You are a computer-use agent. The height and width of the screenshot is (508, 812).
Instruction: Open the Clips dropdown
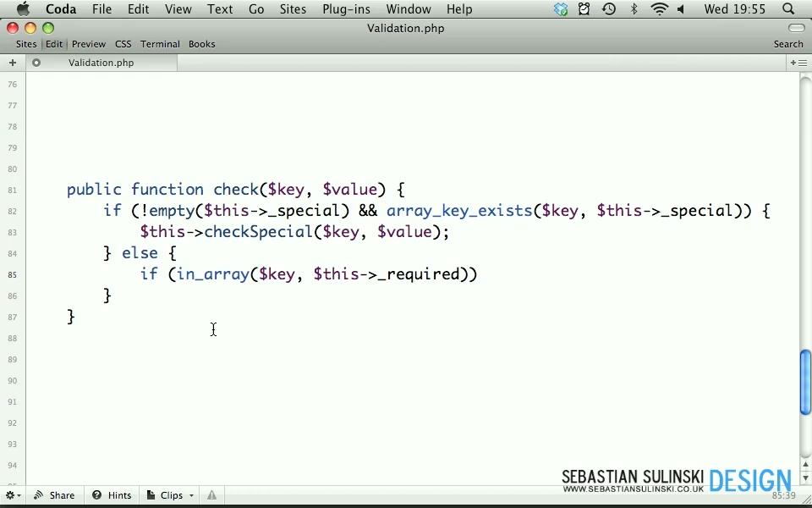tap(170, 495)
